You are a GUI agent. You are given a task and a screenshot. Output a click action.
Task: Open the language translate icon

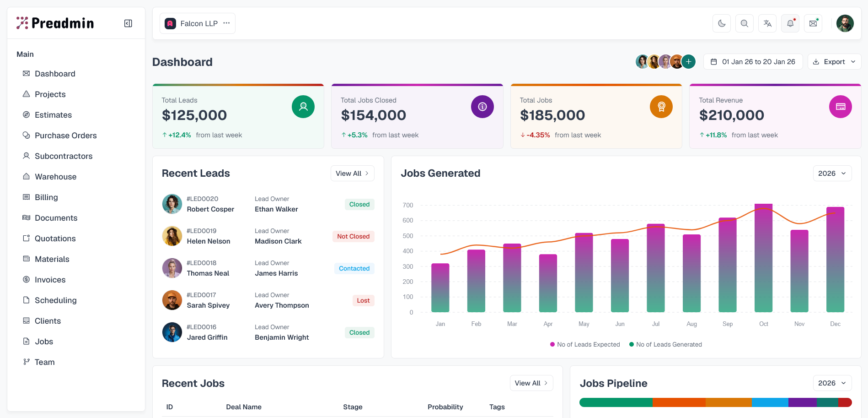tap(767, 23)
